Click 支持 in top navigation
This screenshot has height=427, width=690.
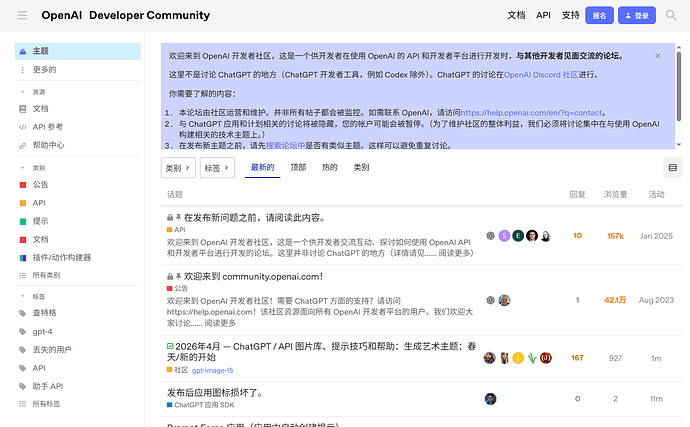[570, 15]
